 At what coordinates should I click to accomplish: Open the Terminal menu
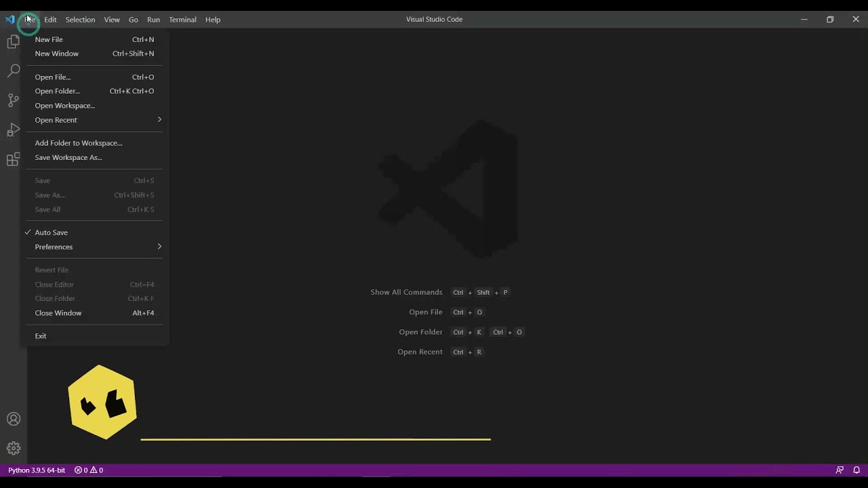click(182, 20)
